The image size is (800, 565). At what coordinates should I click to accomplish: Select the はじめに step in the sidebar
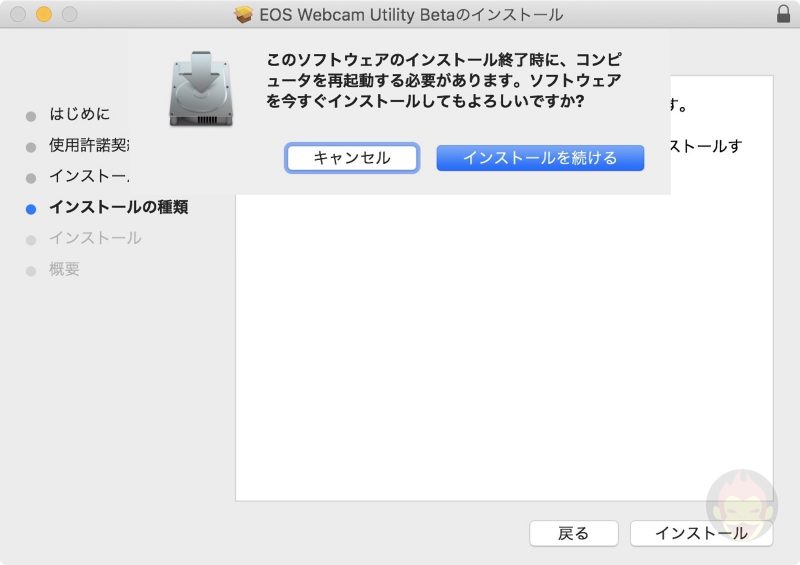tap(80, 114)
